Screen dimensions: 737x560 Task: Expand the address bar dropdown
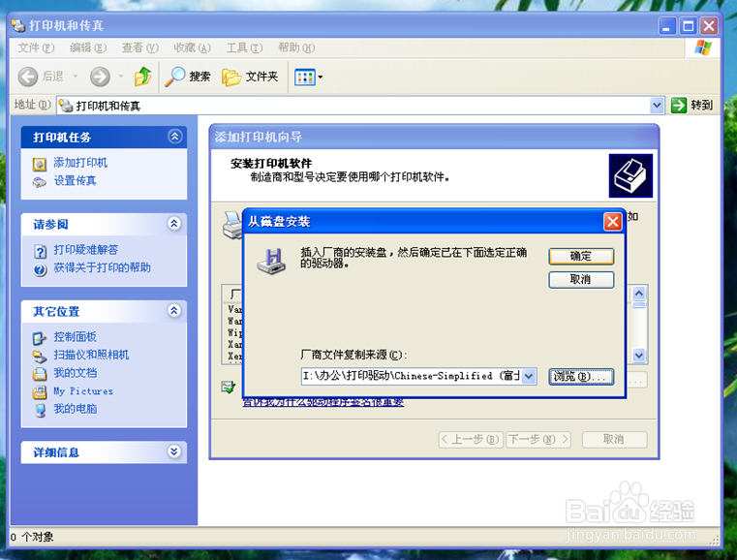pos(657,106)
